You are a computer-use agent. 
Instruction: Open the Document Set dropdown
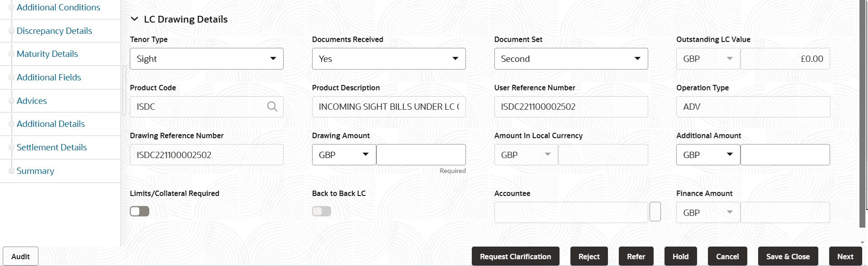coord(637,58)
